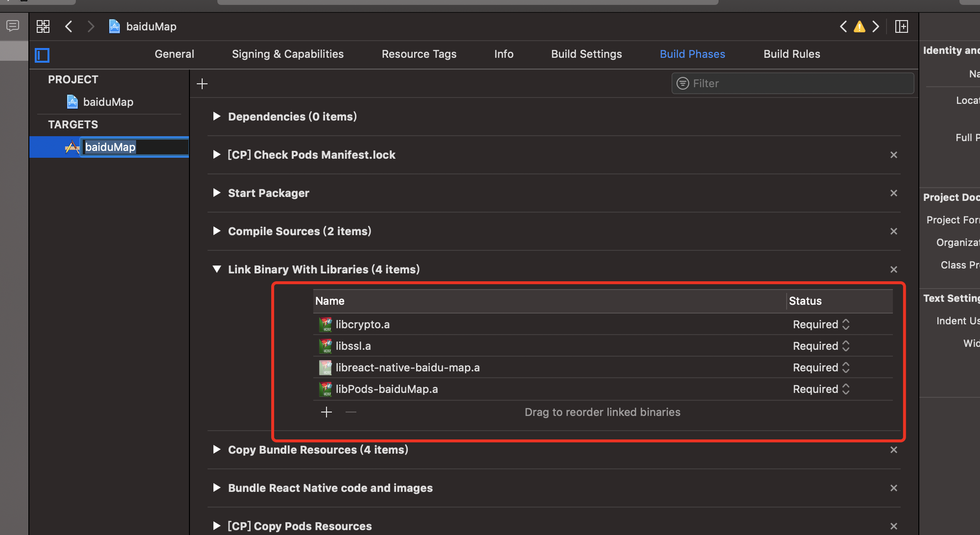Switch to Build Settings tab

[586, 54]
